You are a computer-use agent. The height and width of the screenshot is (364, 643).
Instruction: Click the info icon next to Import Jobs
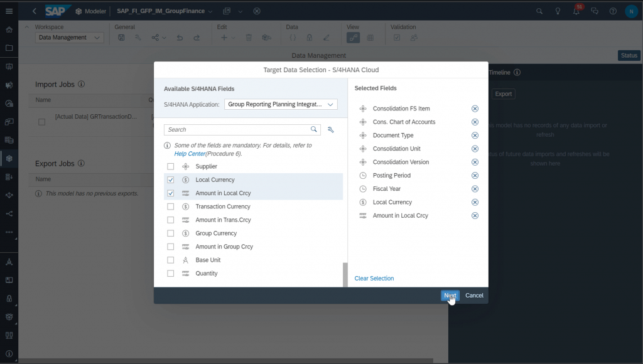click(x=81, y=84)
